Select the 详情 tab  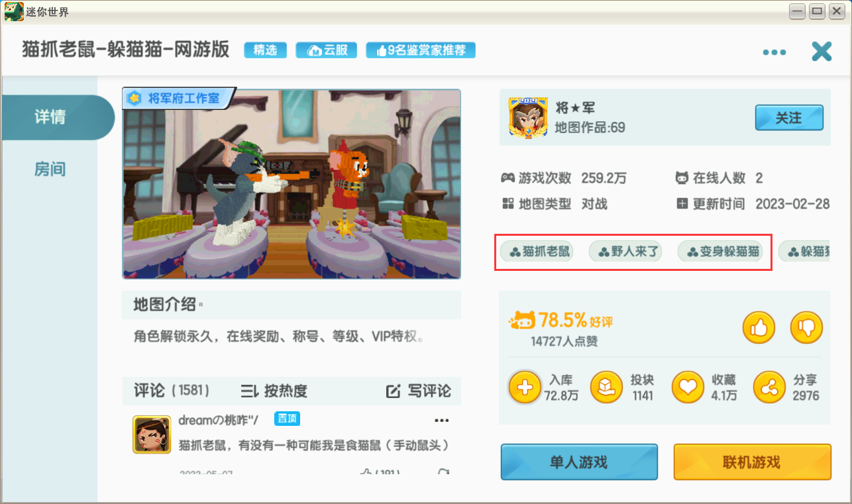click(50, 117)
